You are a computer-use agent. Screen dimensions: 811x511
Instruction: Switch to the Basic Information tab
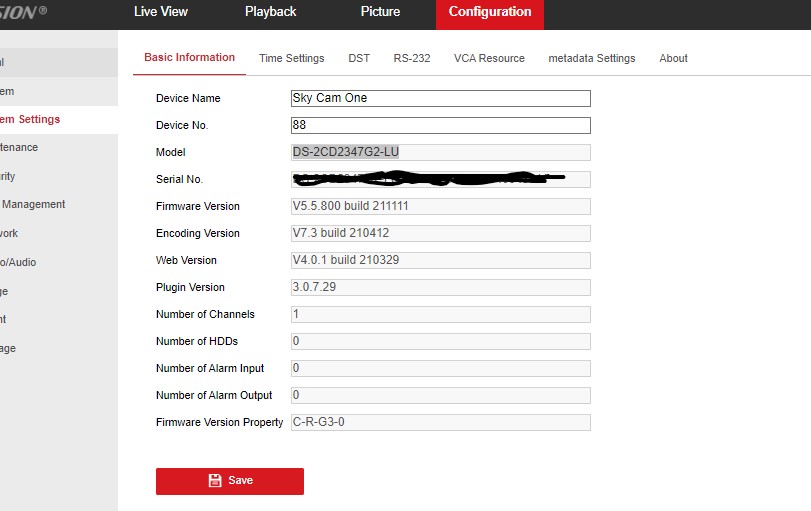coord(189,58)
